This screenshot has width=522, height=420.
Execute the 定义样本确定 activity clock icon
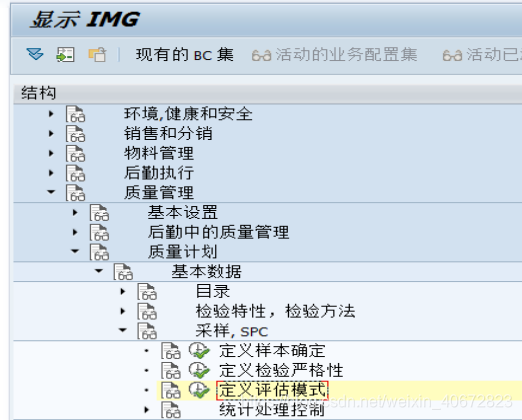click(x=199, y=351)
